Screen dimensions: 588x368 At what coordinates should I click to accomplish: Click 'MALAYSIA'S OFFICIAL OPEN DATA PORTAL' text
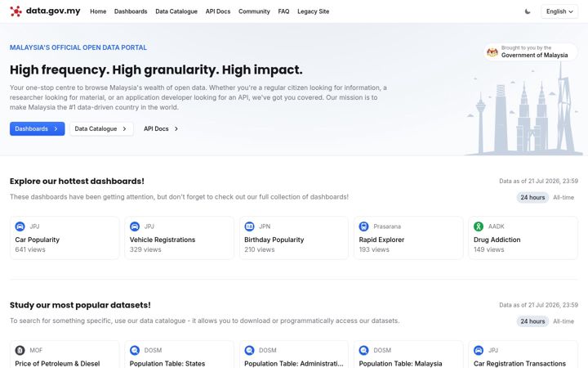tap(78, 47)
